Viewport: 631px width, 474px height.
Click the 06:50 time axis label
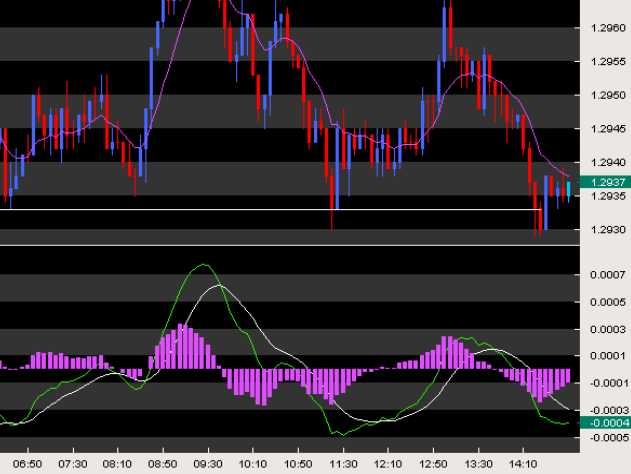[x=27, y=464]
